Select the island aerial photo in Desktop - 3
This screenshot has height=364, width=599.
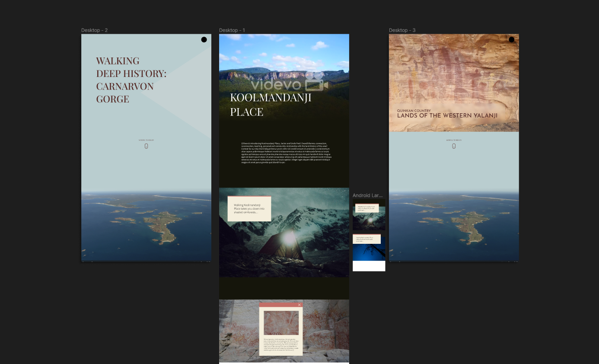tap(454, 226)
